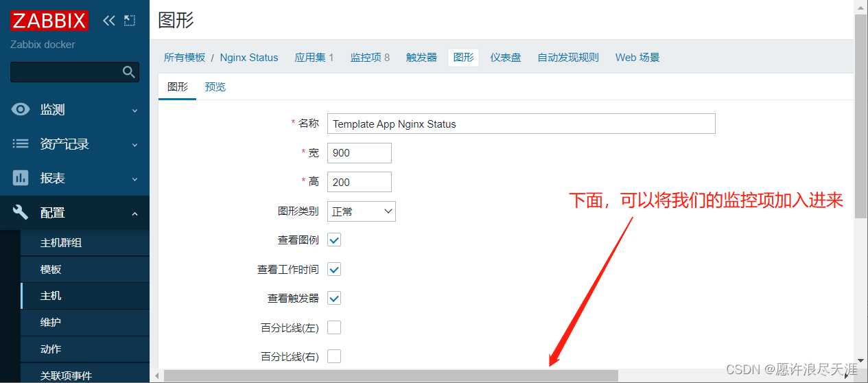Open 主机群组 in the sidebar

(85, 243)
